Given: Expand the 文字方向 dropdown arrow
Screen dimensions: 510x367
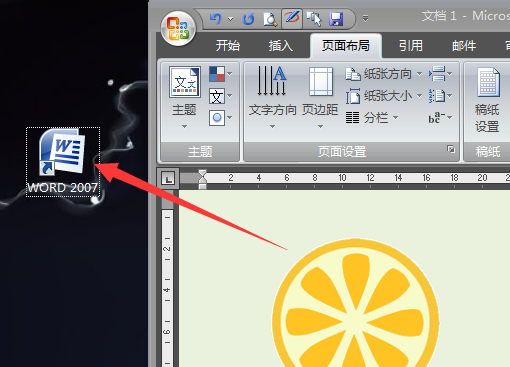Looking at the screenshot, I should 272,127.
